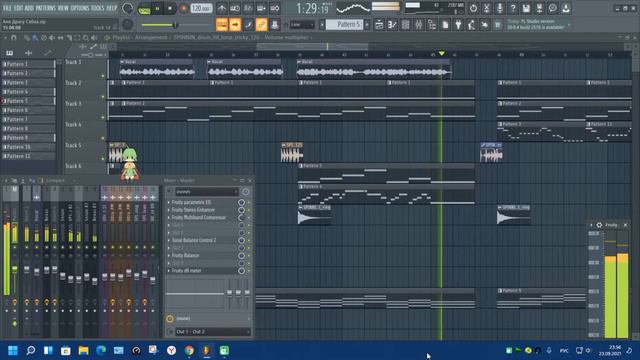Screen dimensions: 640x360
Task: Open the EDIT menu
Action: point(18,8)
